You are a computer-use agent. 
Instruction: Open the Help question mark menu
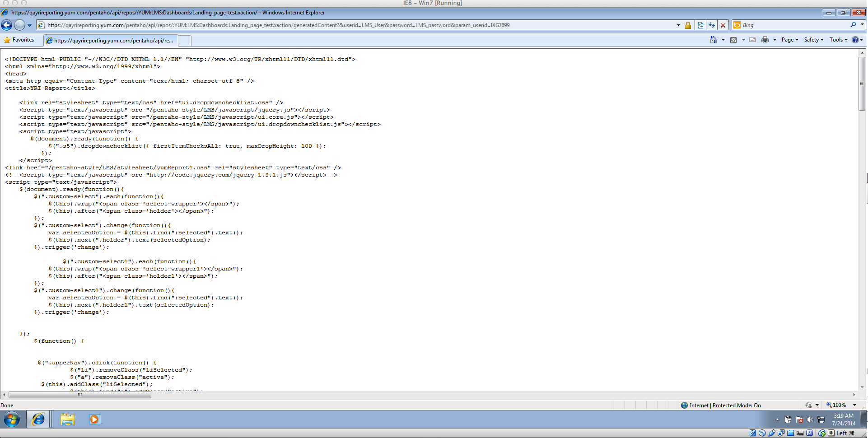click(x=857, y=40)
